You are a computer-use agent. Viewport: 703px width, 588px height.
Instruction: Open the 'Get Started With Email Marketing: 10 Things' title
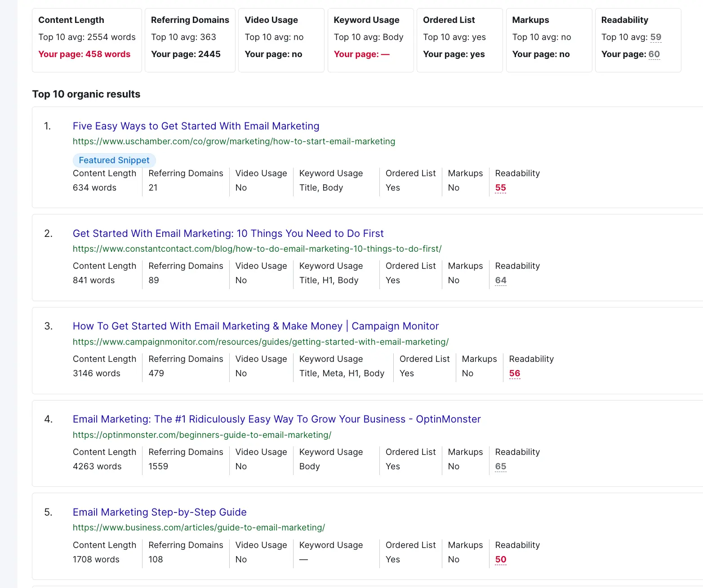[228, 234]
